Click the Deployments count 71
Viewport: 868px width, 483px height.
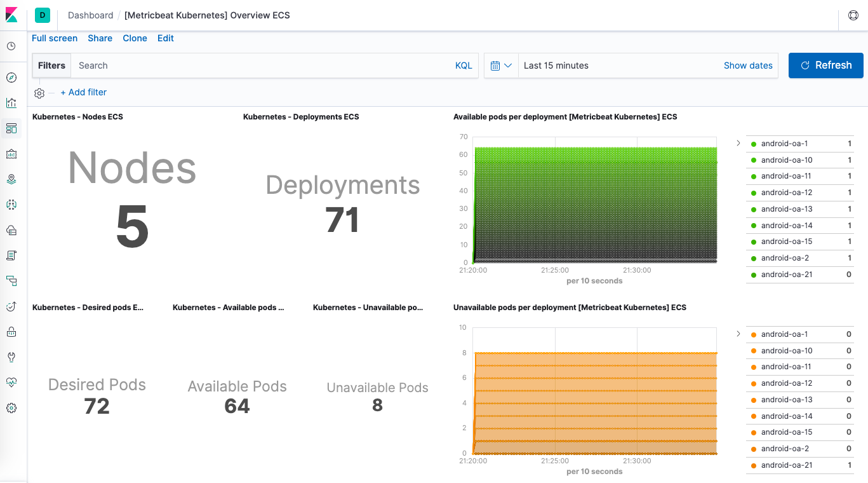[x=342, y=220]
